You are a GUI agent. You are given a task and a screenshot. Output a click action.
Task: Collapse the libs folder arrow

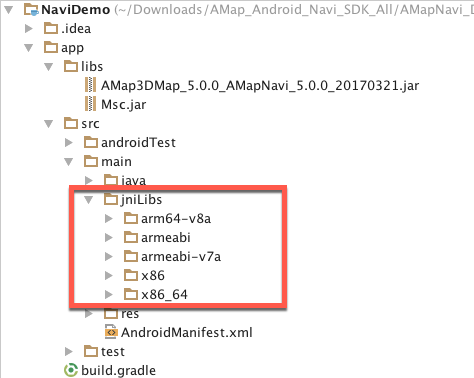(49, 67)
